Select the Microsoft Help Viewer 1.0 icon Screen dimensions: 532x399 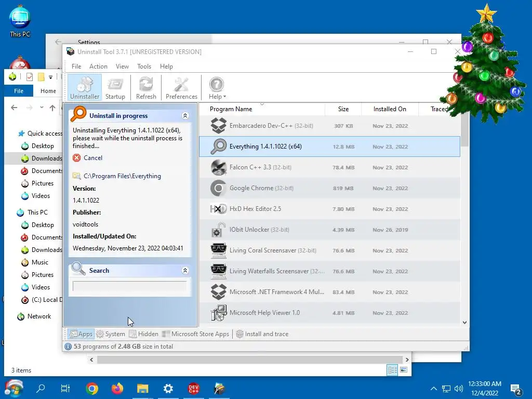[219, 312]
